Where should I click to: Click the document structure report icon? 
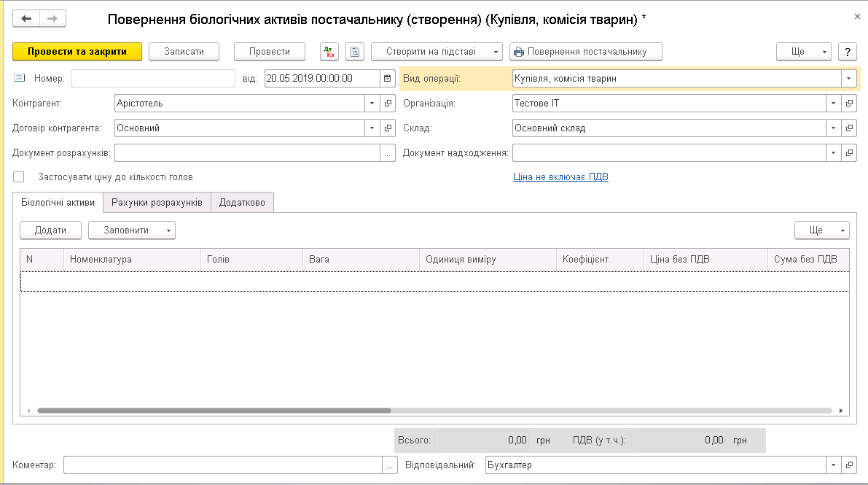[x=354, y=52]
